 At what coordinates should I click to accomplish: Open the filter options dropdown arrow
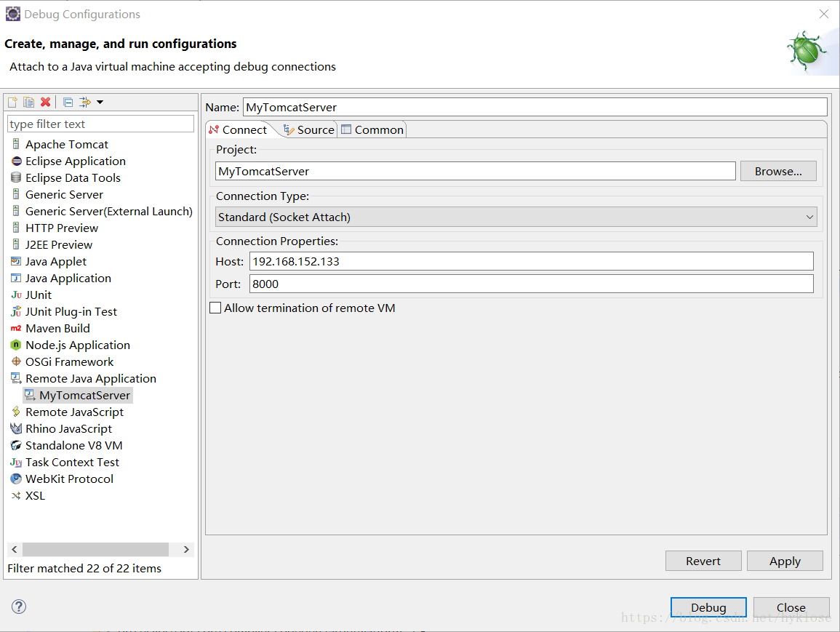(x=100, y=102)
